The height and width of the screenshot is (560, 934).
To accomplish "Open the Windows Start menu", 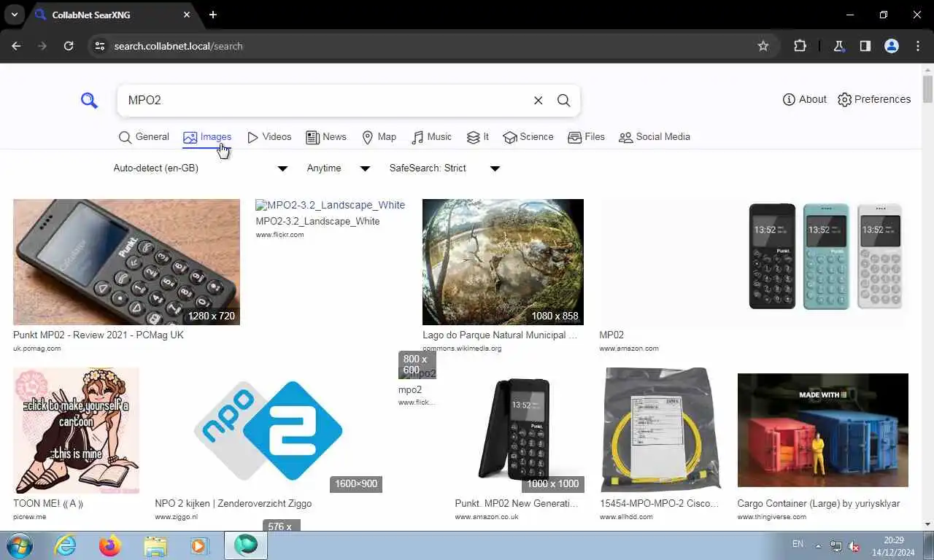I will coord(19,545).
